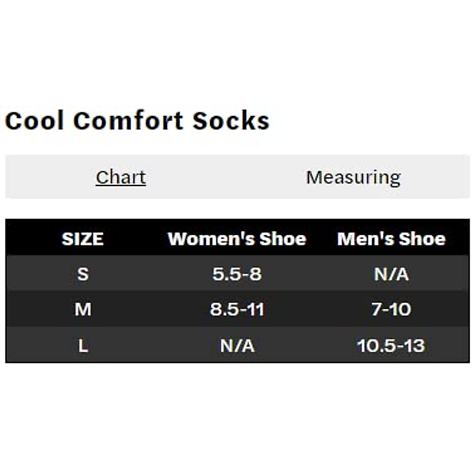Viewport: 476px width, 476px height.
Task: Select size L in the chart
Action: pos(83,345)
